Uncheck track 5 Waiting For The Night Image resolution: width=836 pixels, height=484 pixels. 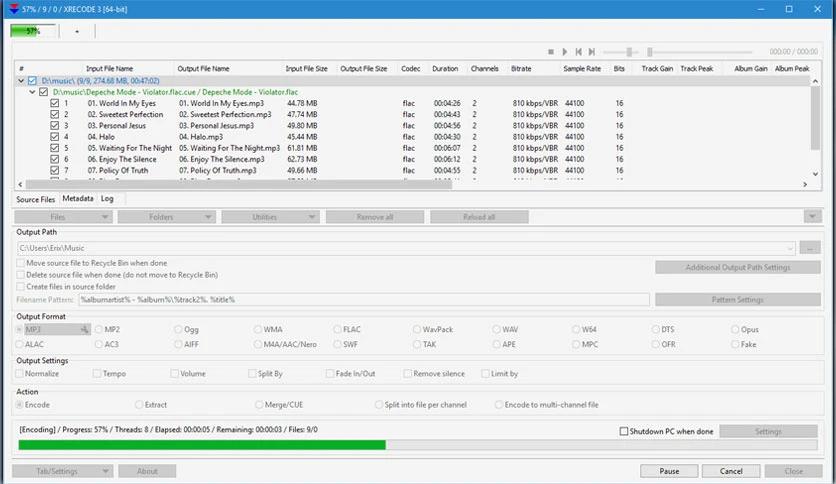(x=54, y=148)
